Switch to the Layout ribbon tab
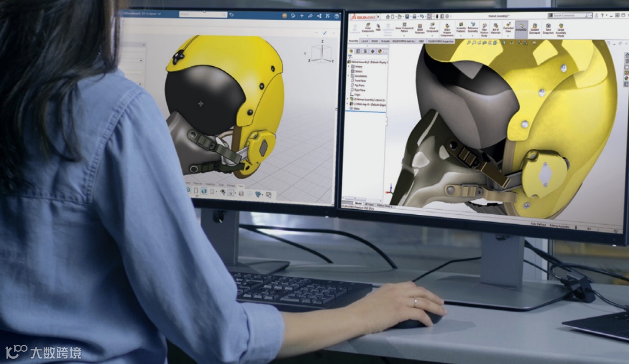629x364 pixels. point(365,41)
